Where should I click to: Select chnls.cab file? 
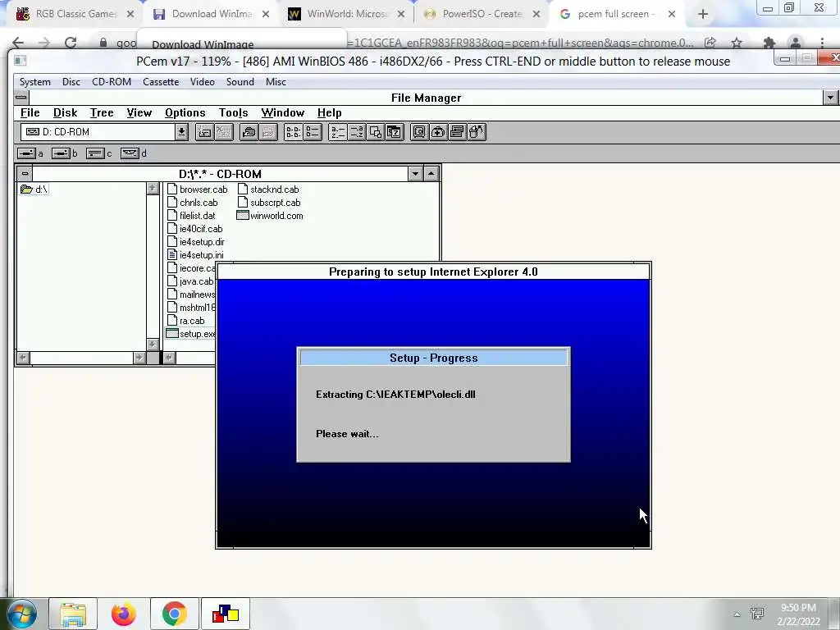[x=192, y=203]
